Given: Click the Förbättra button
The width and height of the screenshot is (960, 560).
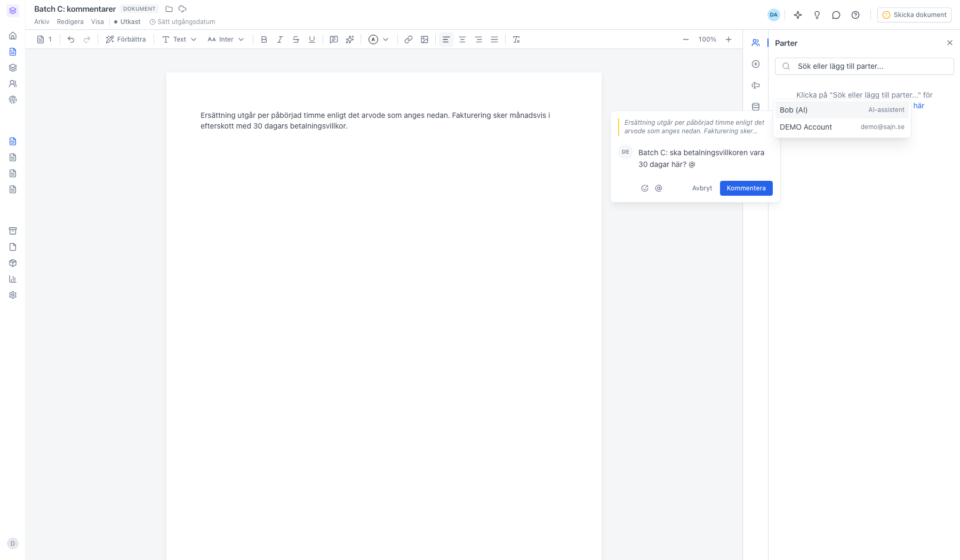Looking at the screenshot, I should coord(126,39).
